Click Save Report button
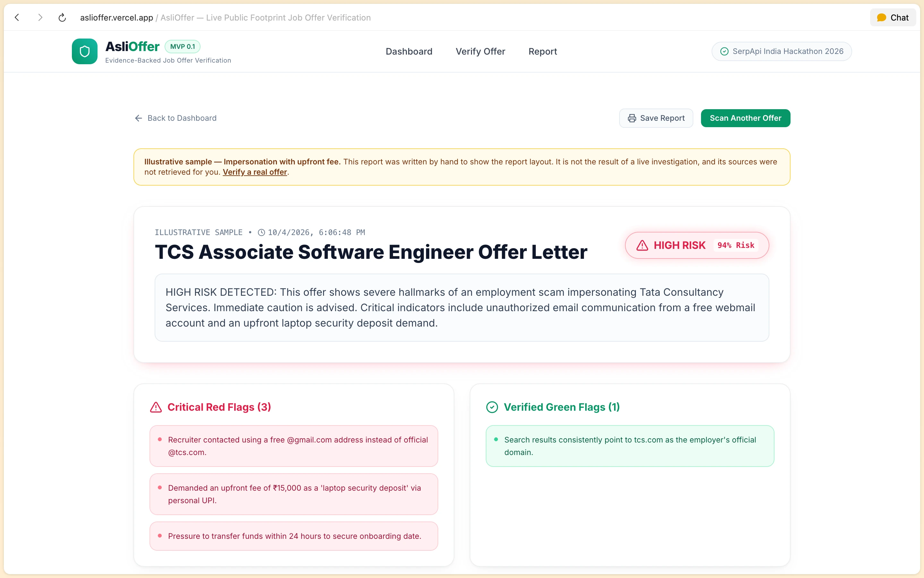 tap(656, 118)
